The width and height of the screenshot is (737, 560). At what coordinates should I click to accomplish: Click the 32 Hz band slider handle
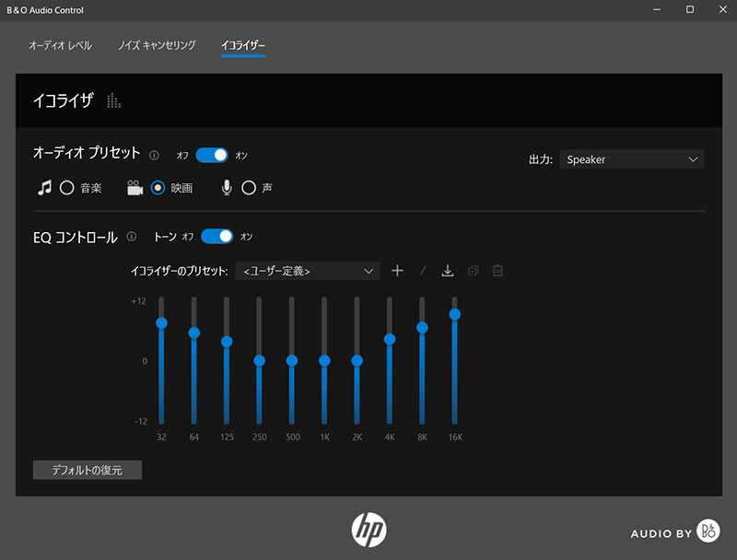(161, 322)
